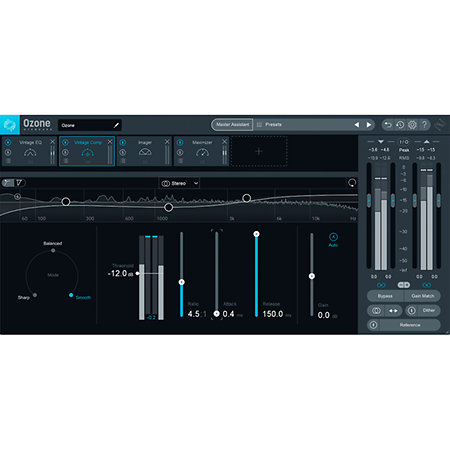Solo the Maximizer module

(x=180, y=152)
